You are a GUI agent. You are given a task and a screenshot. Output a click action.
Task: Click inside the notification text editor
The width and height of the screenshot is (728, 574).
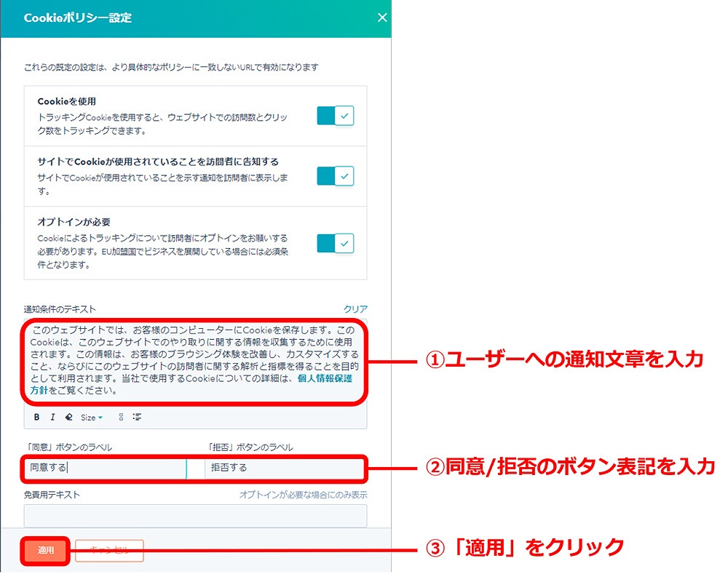195,361
